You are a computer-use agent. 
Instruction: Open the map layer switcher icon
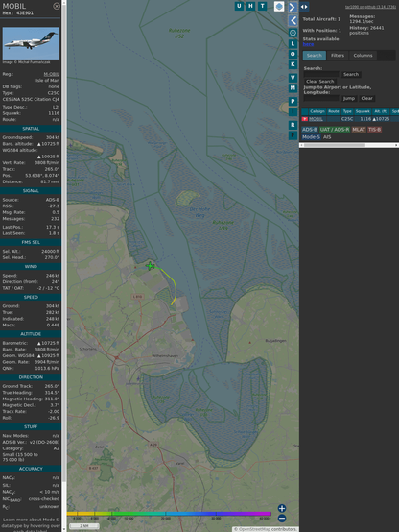(x=279, y=6)
